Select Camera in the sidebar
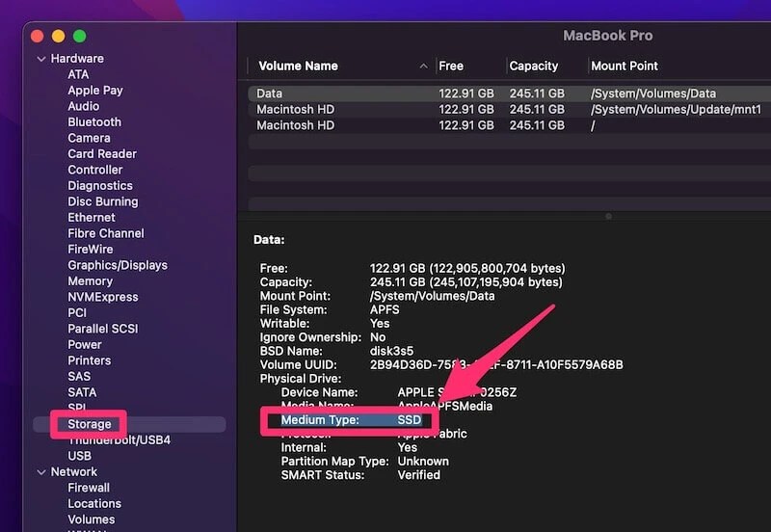This screenshot has width=771, height=532. click(x=89, y=138)
